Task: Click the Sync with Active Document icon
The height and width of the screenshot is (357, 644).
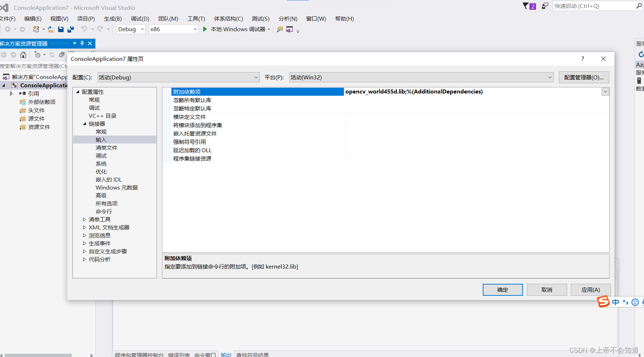Action: [x=52, y=55]
